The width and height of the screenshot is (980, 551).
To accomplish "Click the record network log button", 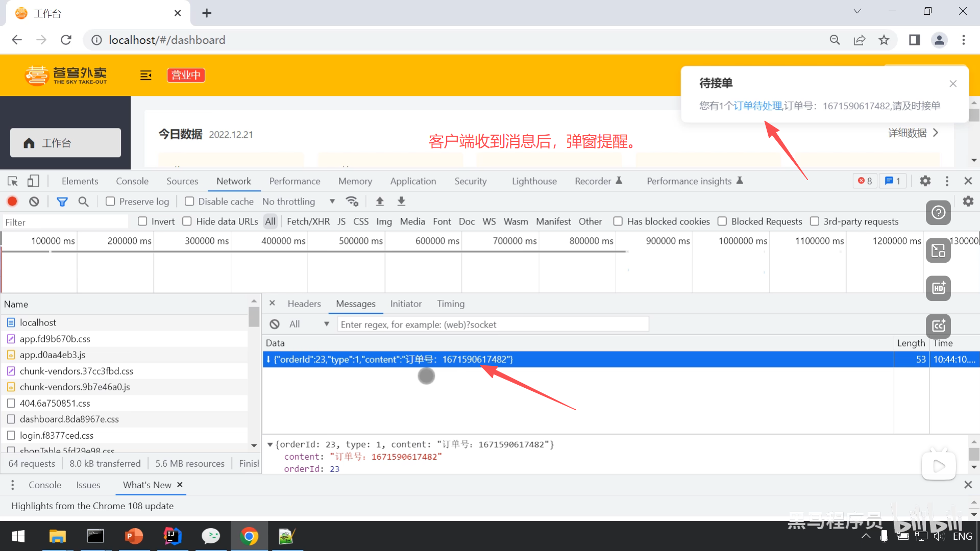I will [x=12, y=202].
